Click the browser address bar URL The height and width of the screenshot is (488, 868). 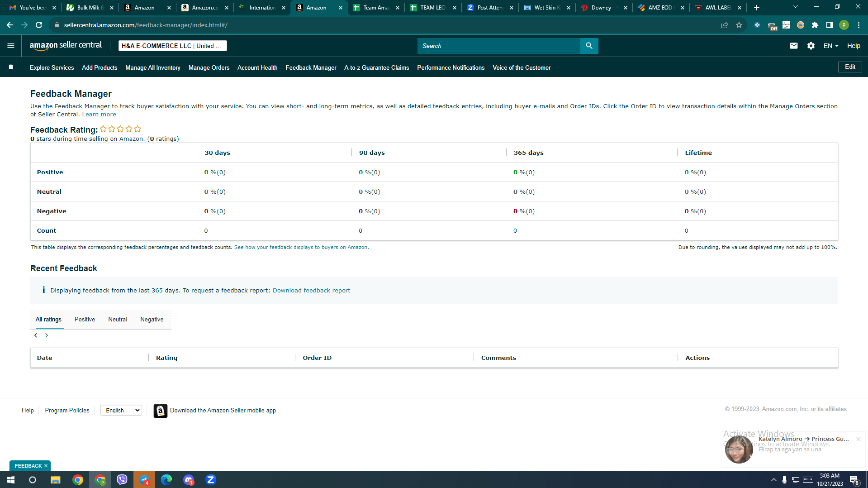click(146, 25)
